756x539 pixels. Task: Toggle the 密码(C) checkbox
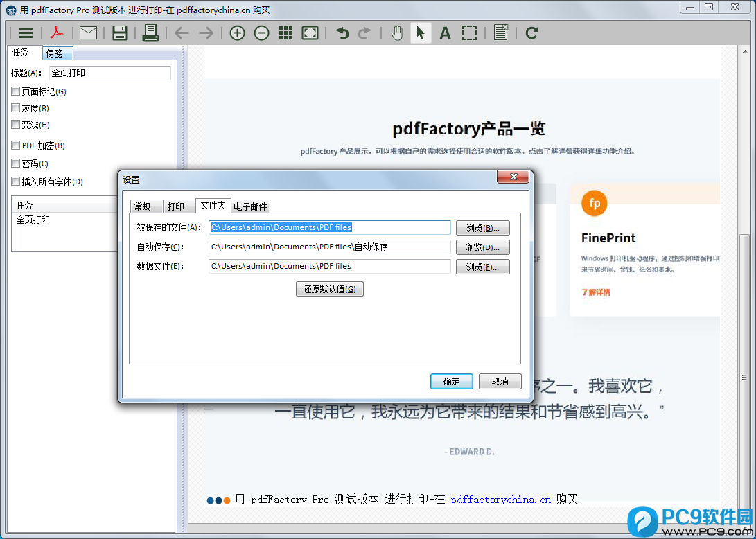(16, 164)
